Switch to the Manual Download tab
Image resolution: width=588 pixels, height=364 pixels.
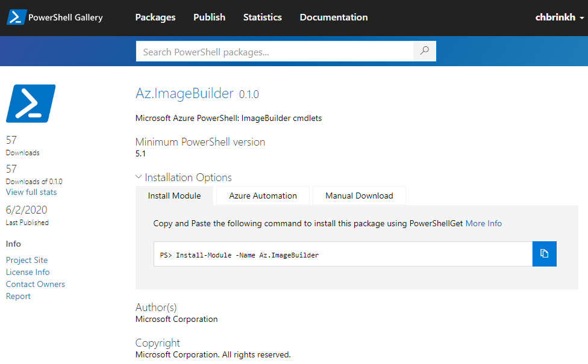(359, 196)
